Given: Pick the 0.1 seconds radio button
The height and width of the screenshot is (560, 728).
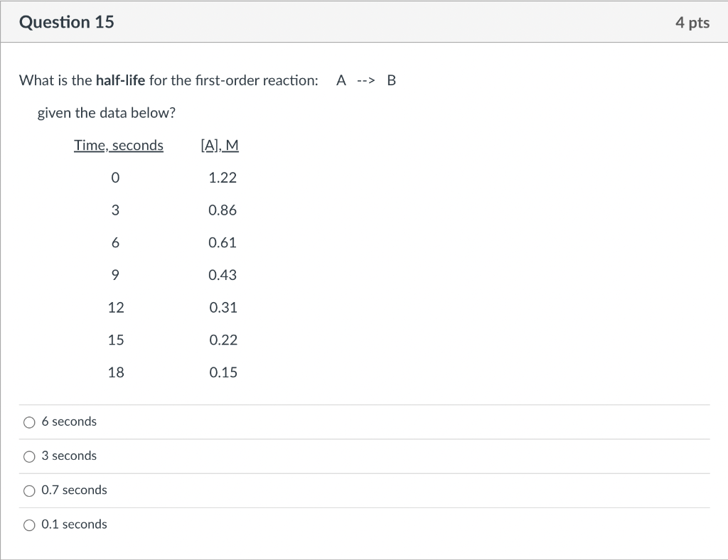Looking at the screenshot, I should click(29, 525).
